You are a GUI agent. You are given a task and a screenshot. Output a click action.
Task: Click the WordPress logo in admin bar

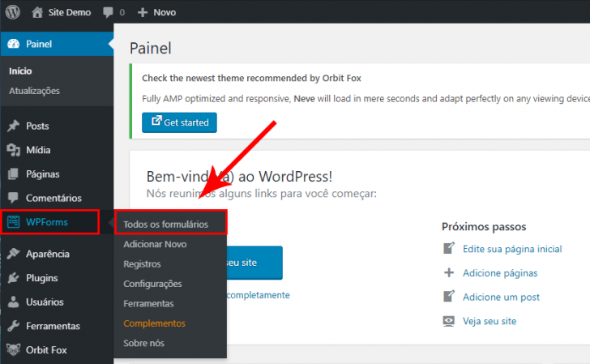13,12
